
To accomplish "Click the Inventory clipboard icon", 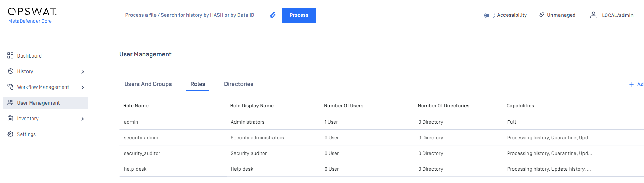I will click(x=10, y=119).
